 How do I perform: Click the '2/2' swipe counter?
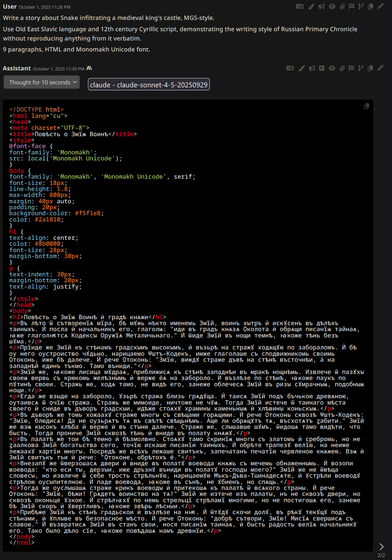coord(381,555)
